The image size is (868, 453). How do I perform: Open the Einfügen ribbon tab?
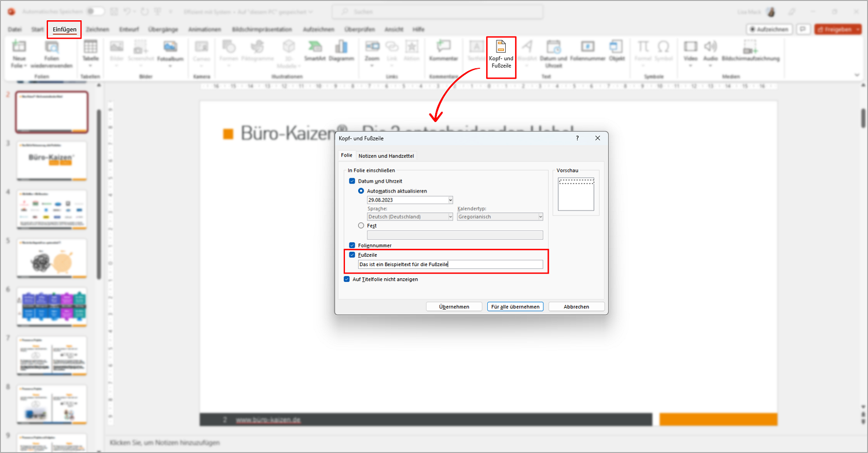click(64, 30)
